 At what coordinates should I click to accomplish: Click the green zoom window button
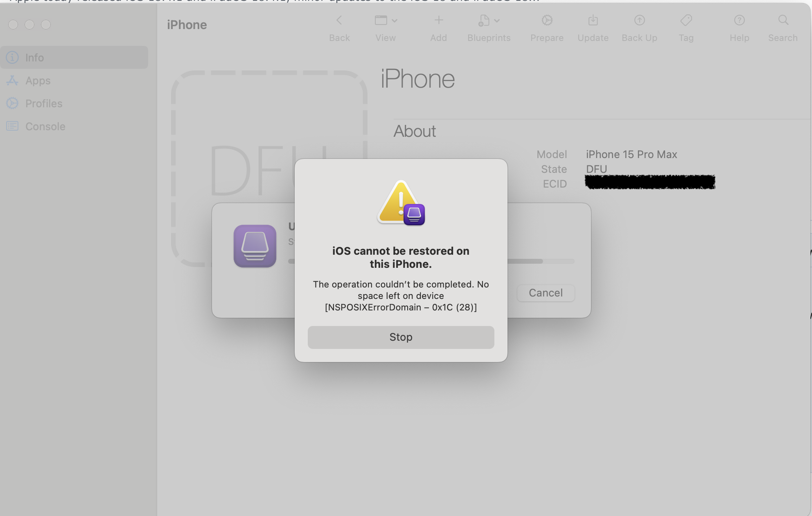point(46,25)
